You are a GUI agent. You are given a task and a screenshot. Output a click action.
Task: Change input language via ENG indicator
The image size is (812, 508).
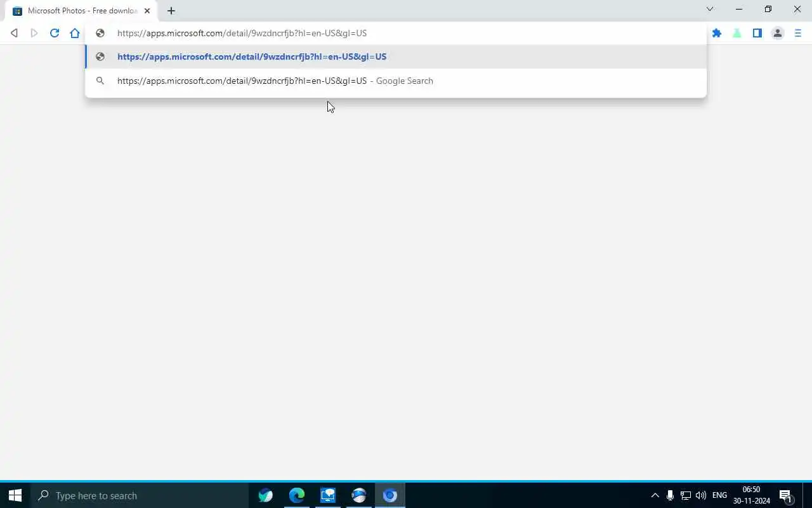click(x=719, y=495)
